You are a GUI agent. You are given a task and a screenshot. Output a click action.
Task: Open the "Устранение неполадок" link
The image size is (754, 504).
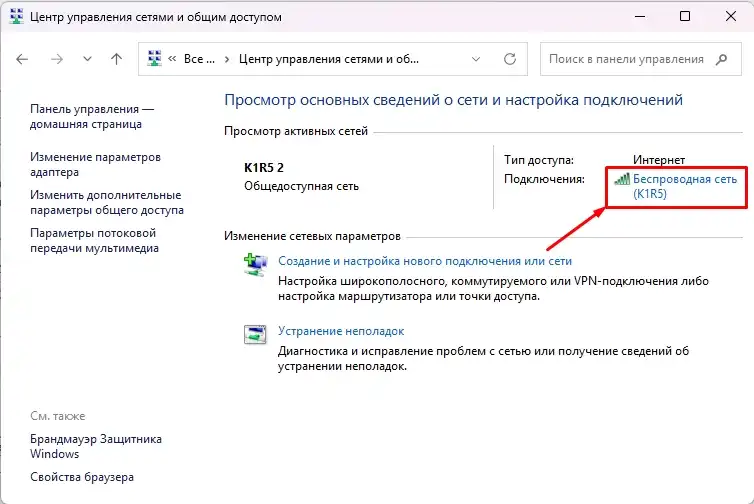341,331
